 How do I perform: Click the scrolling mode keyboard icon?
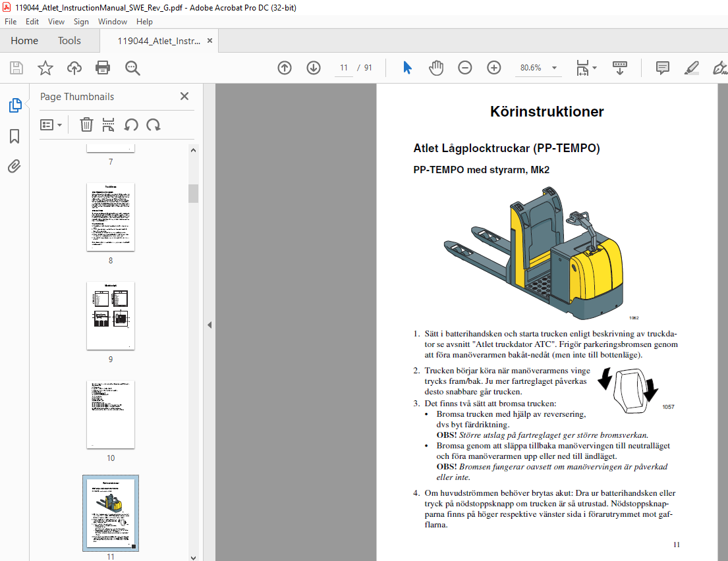click(x=620, y=68)
